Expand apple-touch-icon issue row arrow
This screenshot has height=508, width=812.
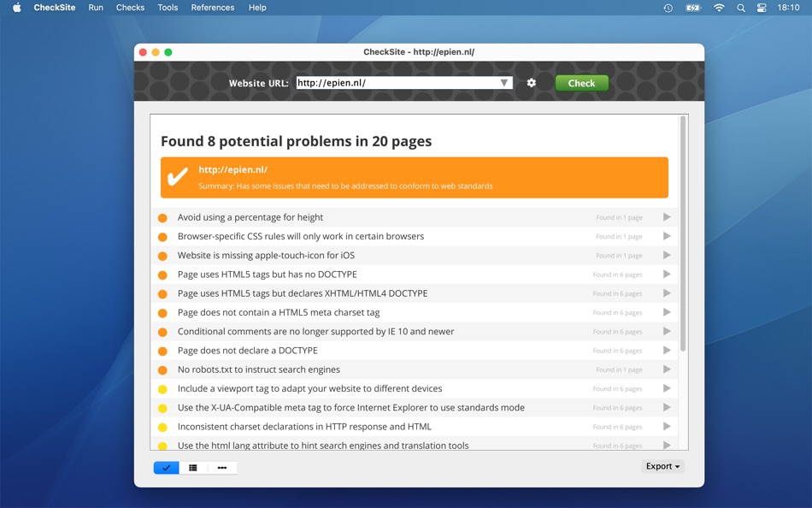pyautogui.click(x=667, y=255)
